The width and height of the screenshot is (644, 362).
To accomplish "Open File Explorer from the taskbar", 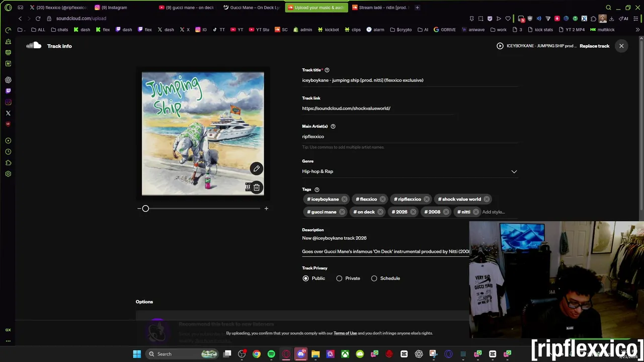I will [315, 354].
